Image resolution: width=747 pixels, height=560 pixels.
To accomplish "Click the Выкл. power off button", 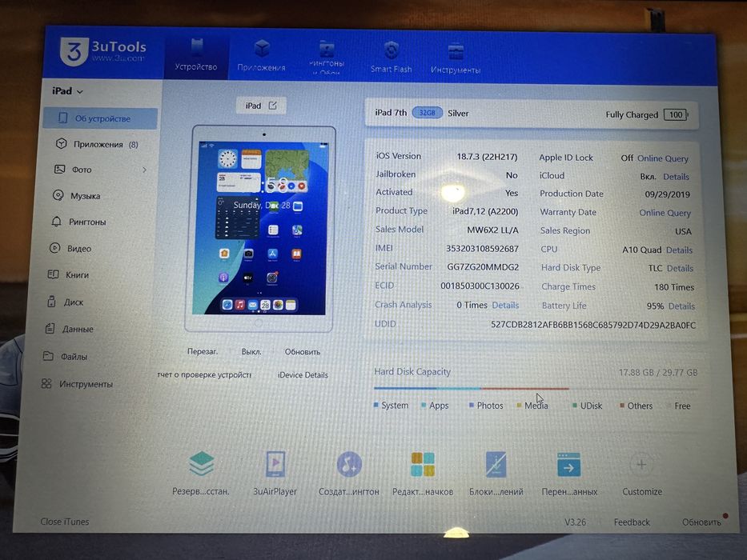I will [x=251, y=352].
